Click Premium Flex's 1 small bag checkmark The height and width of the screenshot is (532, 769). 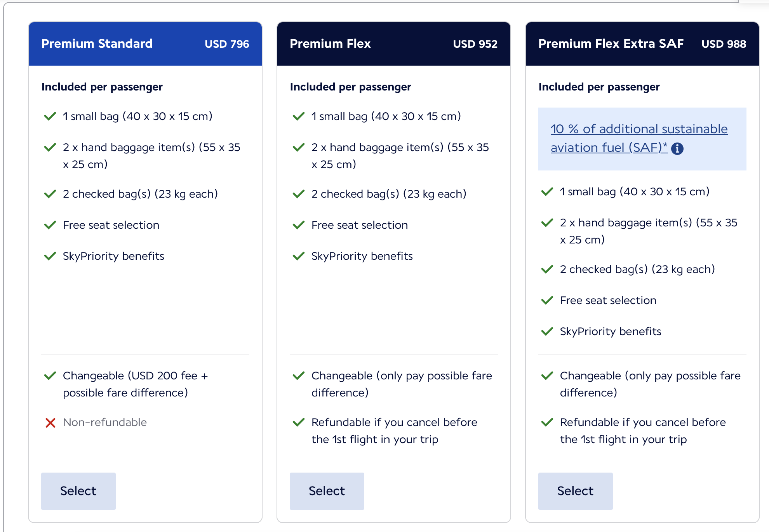pos(299,116)
